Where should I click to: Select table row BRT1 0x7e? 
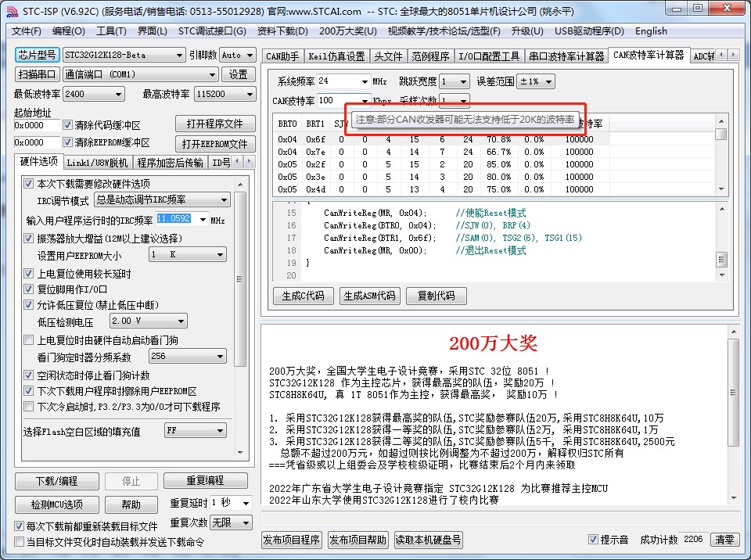pyautogui.click(x=440, y=152)
